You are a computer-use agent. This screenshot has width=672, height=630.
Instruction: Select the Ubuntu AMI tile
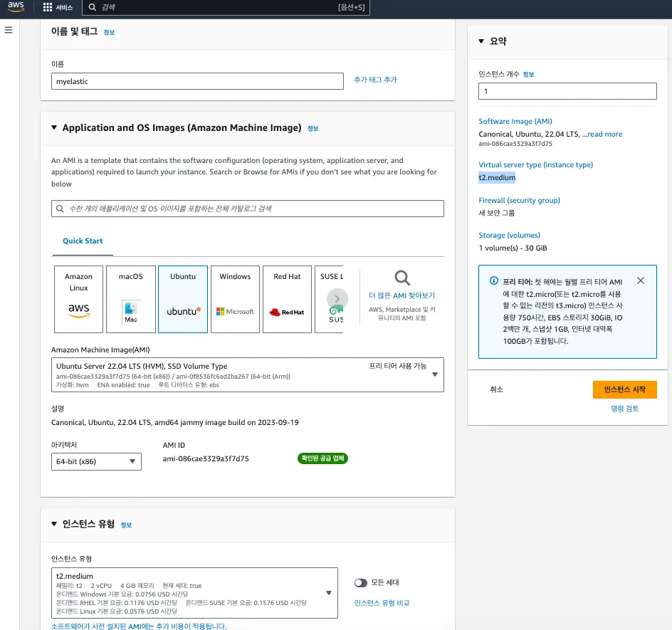(183, 299)
